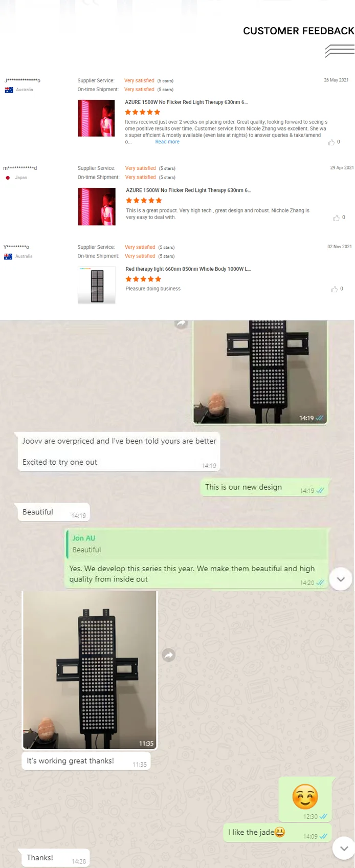355x868 pixels.
Task: Open first review's red light product thumbnail
Action: coord(97,118)
